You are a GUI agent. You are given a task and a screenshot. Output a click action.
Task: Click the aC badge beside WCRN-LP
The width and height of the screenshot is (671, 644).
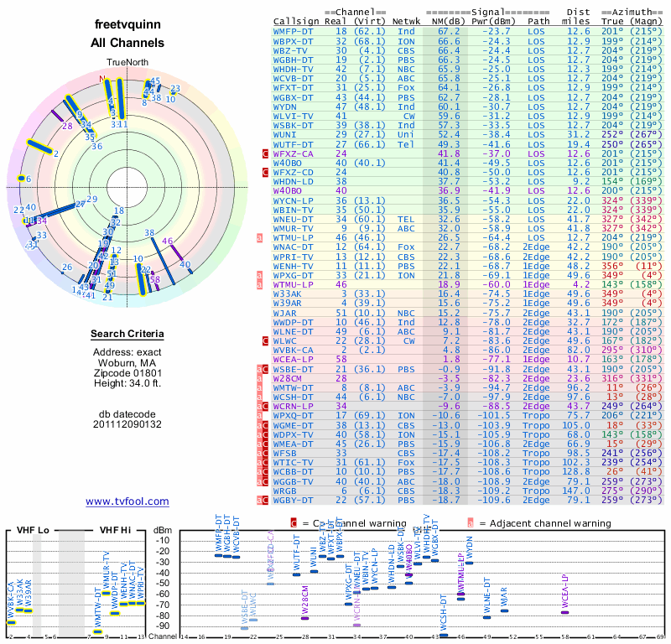263,406
